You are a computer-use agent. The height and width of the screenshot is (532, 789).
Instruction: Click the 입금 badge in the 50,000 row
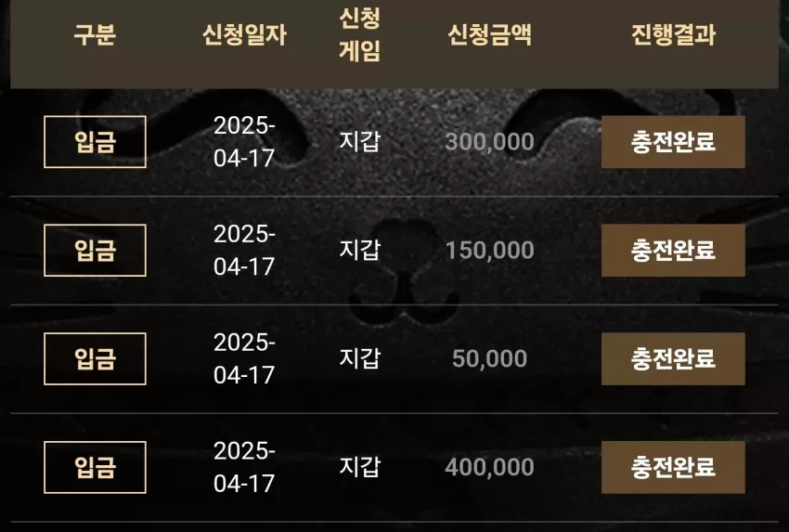tap(95, 358)
